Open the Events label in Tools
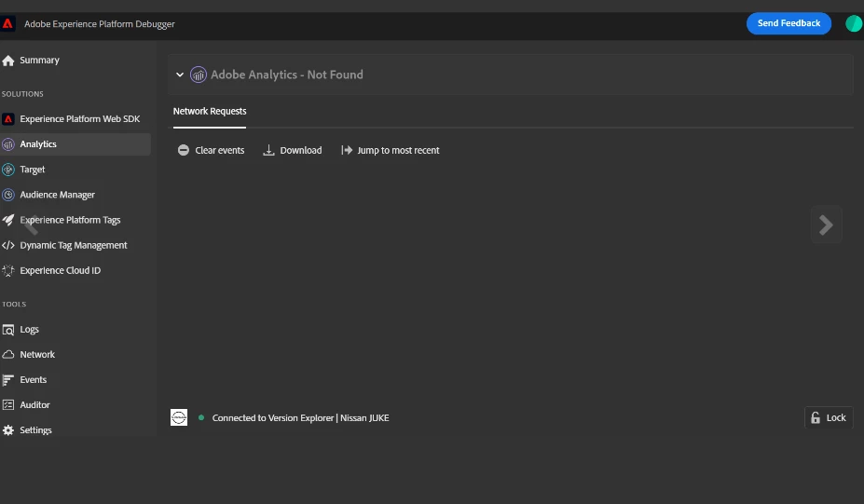This screenshot has height=504, width=864. tap(33, 380)
